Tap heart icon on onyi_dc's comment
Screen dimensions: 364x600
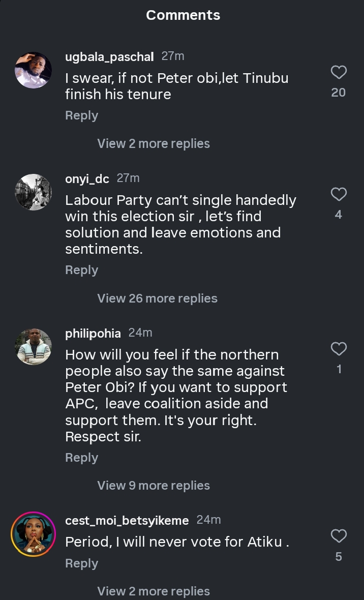point(339,194)
